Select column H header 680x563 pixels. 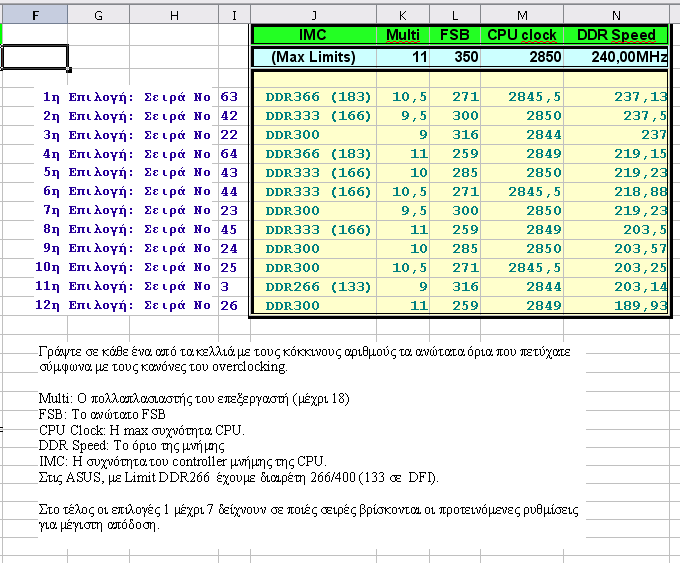[174, 16]
